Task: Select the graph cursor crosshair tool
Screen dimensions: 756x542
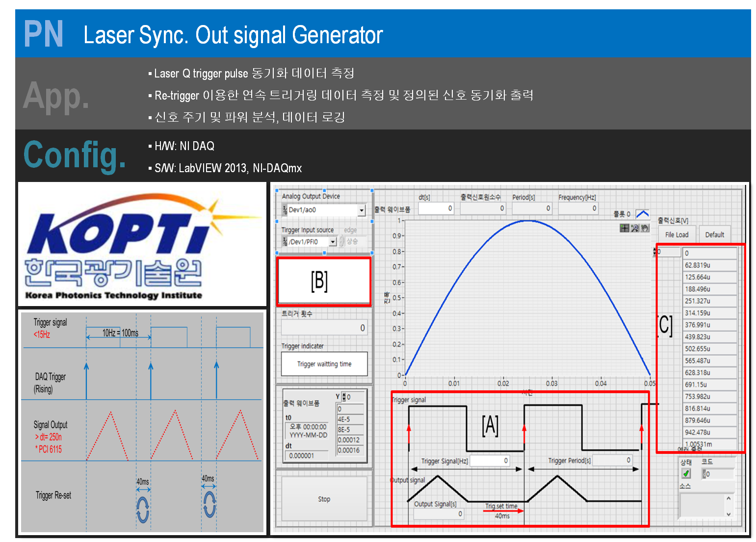Action: (625, 228)
